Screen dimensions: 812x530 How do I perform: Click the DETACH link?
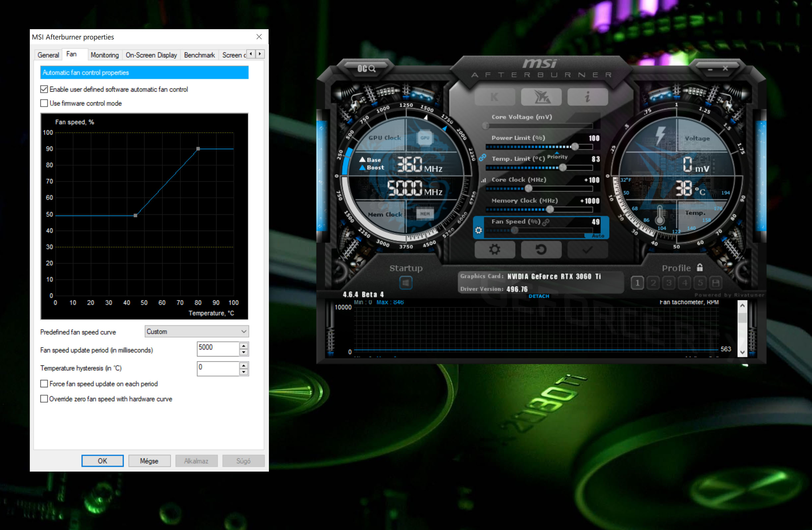point(539,296)
